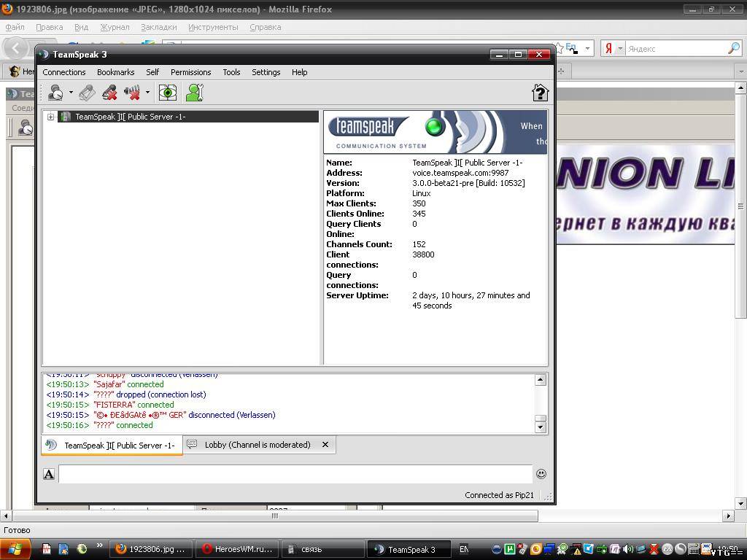Viewport: 747px width, 560px height.
Task: Open the Self menu
Action: [152, 72]
